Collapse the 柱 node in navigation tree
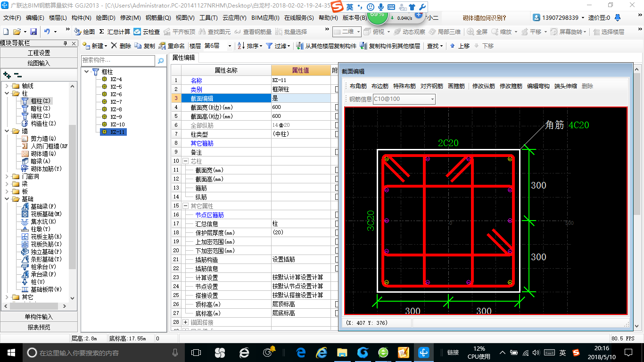The image size is (644, 362). (x=7, y=93)
